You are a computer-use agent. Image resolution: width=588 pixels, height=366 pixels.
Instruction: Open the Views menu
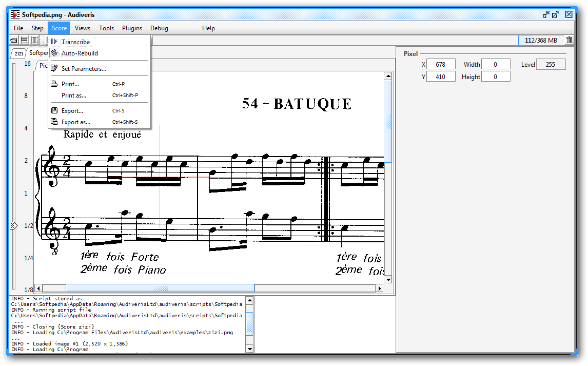(83, 28)
